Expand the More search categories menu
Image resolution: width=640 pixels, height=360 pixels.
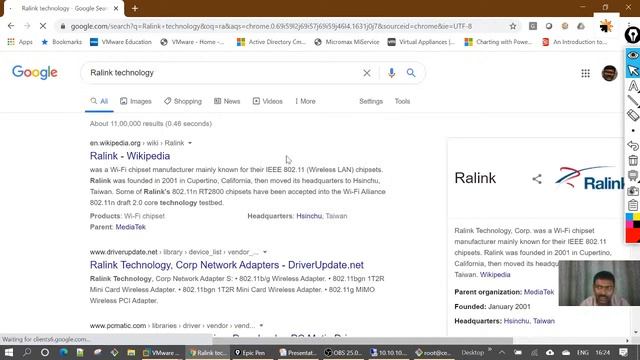305,101
